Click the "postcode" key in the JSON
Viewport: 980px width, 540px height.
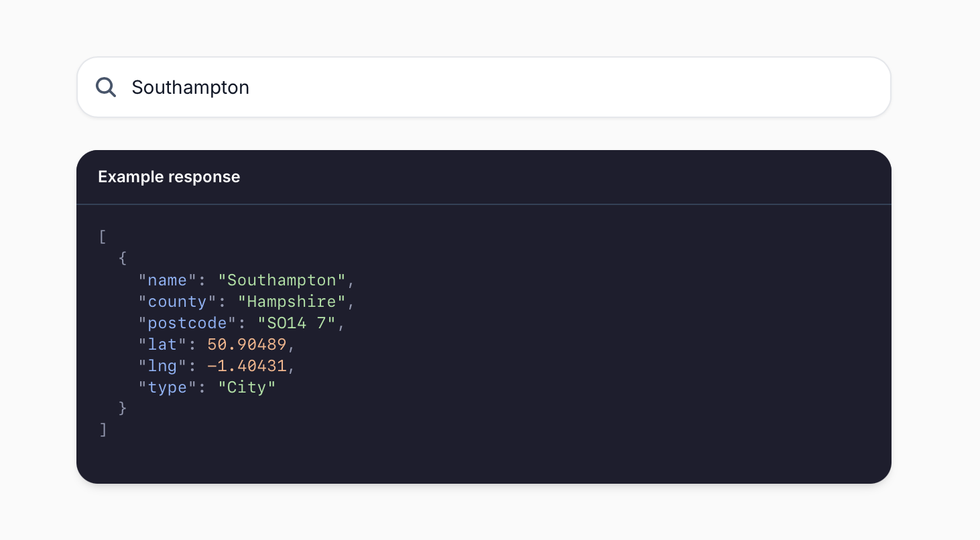click(x=185, y=323)
